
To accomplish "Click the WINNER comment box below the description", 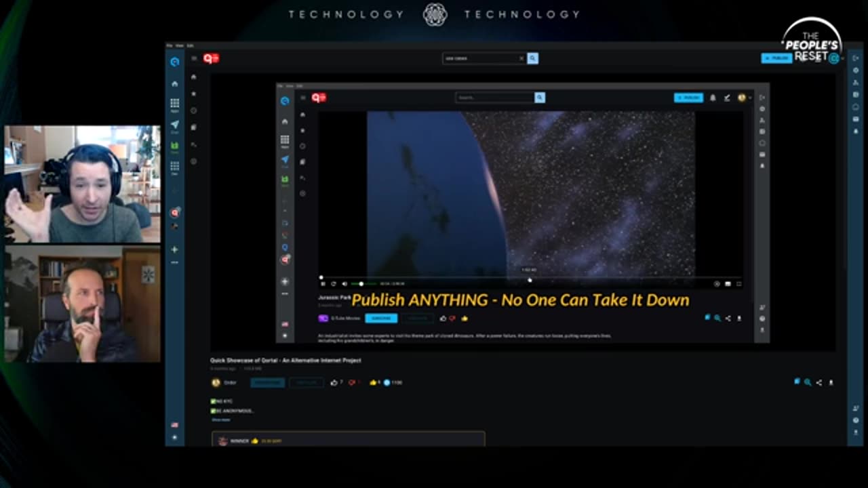I will click(349, 439).
